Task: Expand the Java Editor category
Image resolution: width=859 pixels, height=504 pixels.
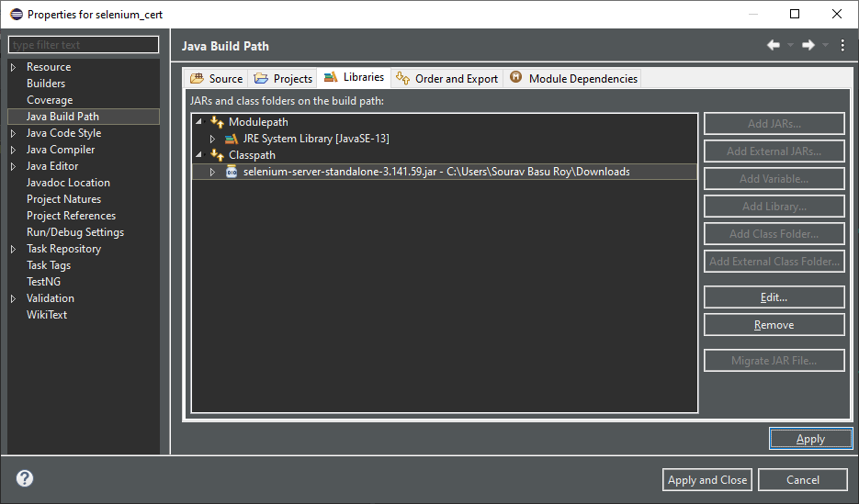Action: 14,166
